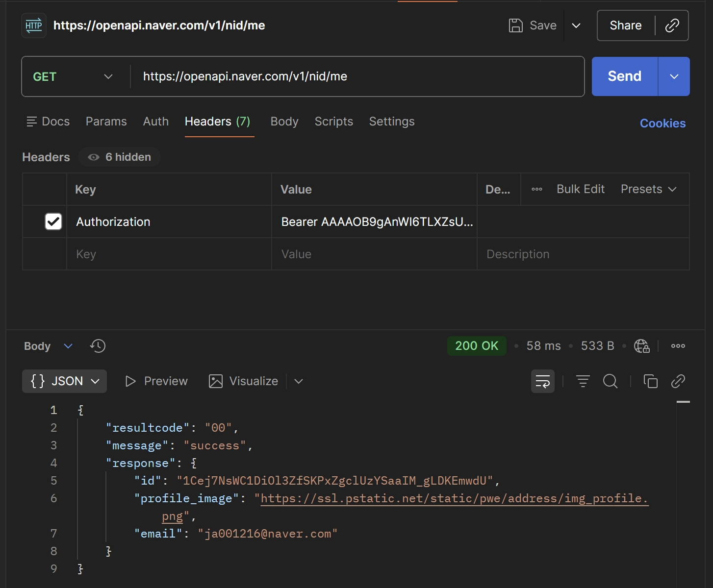Click the request URL input field
The height and width of the screenshot is (588, 713).
(358, 76)
